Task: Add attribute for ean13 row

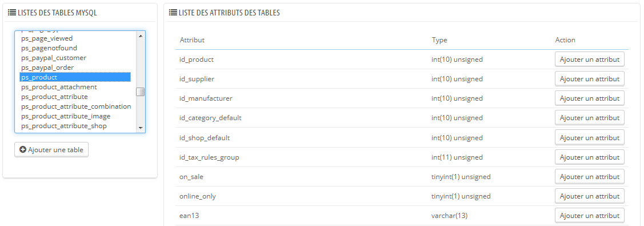Action: click(x=589, y=216)
